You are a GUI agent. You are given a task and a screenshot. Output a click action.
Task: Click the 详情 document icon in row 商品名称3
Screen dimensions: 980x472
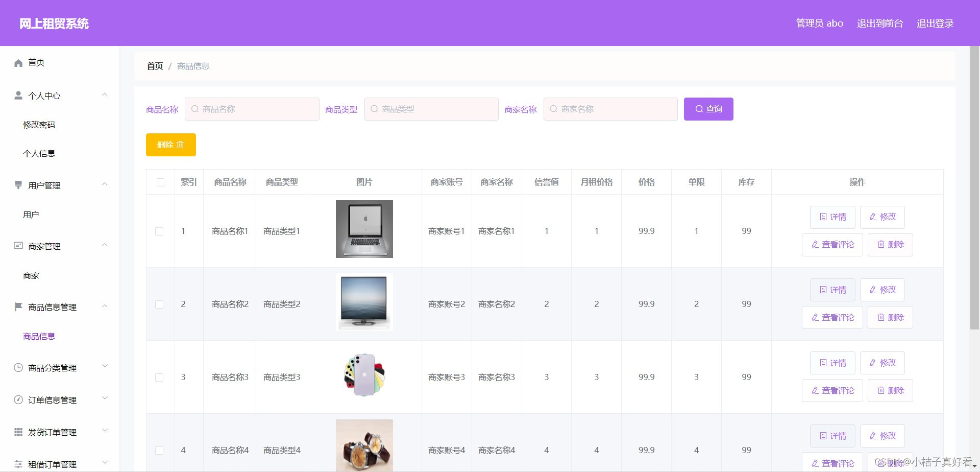pos(823,363)
